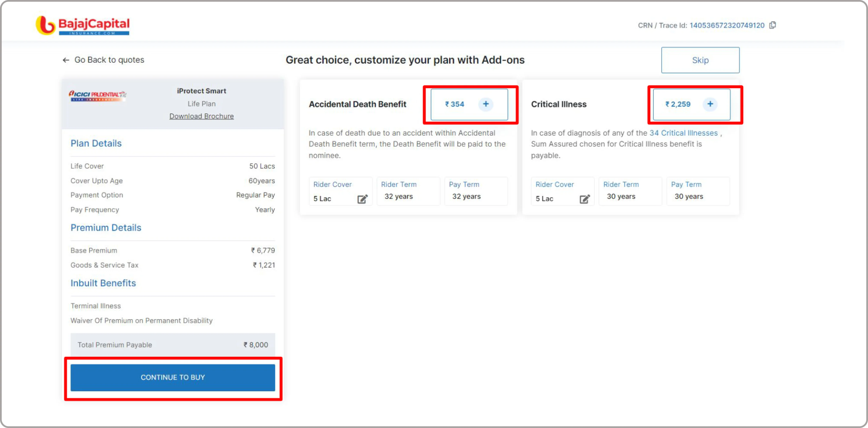Click Pay Term 32 years value

(x=466, y=196)
